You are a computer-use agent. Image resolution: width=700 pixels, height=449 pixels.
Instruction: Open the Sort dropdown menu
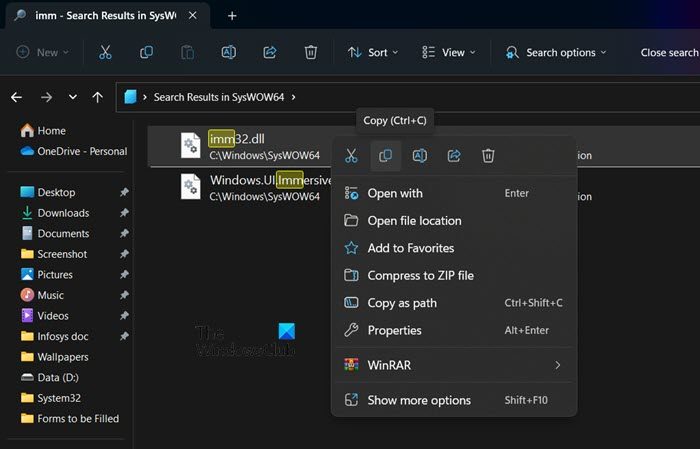point(373,52)
